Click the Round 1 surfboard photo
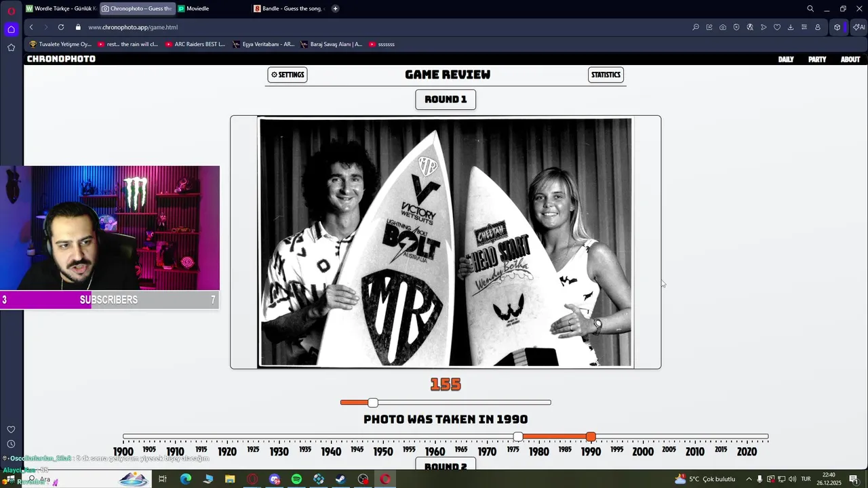Viewport: 868px width, 488px height. (x=446, y=242)
